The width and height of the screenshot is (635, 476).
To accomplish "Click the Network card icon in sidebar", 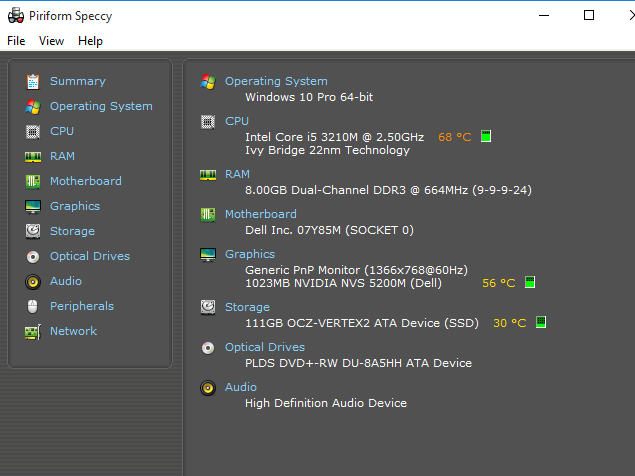I will pos(33,332).
